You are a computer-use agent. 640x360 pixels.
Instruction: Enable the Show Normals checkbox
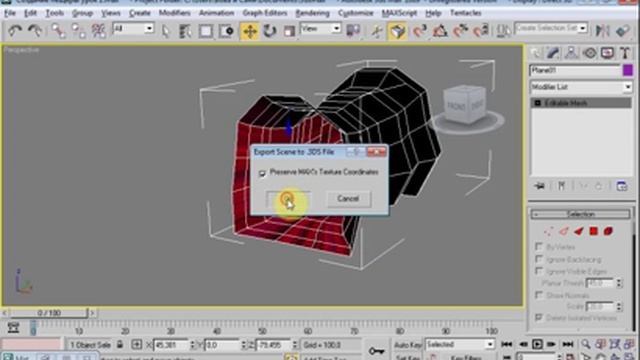tap(539, 295)
